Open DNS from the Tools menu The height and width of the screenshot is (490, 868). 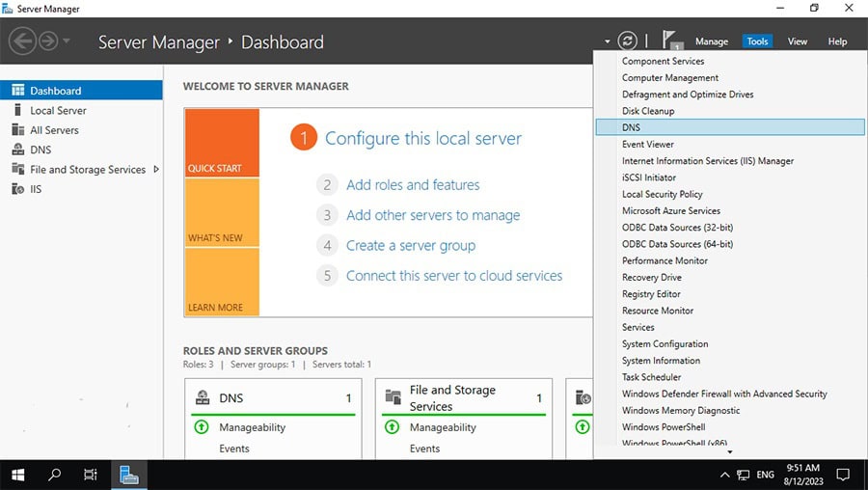(x=730, y=127)
